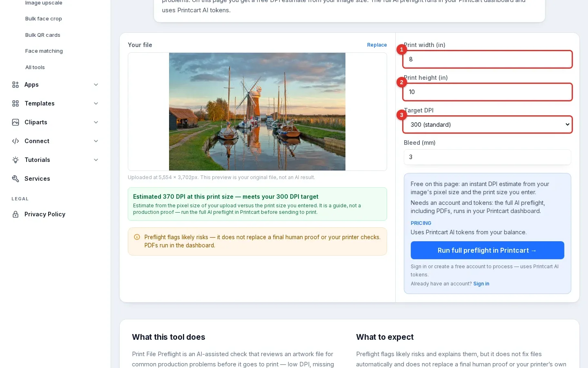The width and height of the screenshot is (588, 368).
Task: Expand the Cliparts section chevron
Action: (x=96, y=122)
